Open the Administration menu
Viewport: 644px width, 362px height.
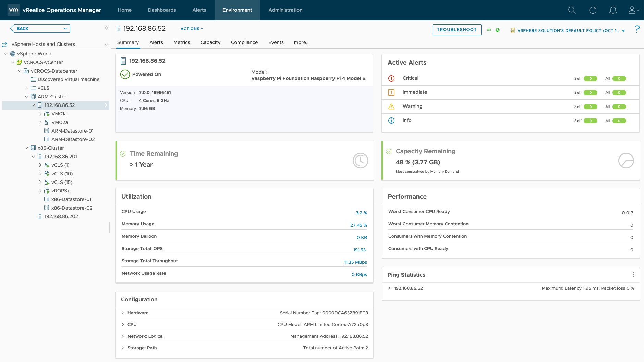coord(285,10)
